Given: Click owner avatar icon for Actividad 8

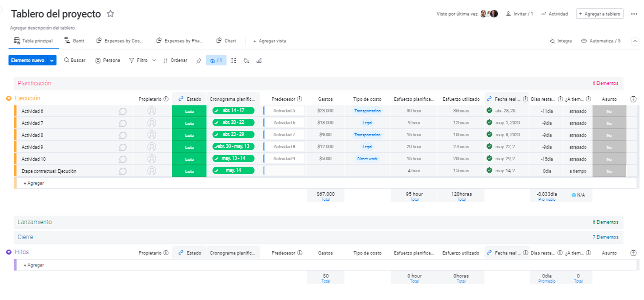Looking at the screenshot, I should coord(152,135).
